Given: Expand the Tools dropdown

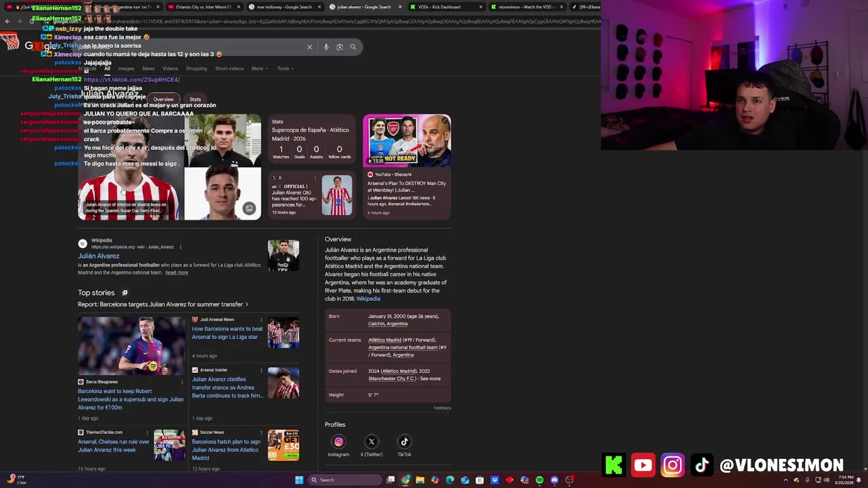Looking at the screenshot, I should [285, 68].
